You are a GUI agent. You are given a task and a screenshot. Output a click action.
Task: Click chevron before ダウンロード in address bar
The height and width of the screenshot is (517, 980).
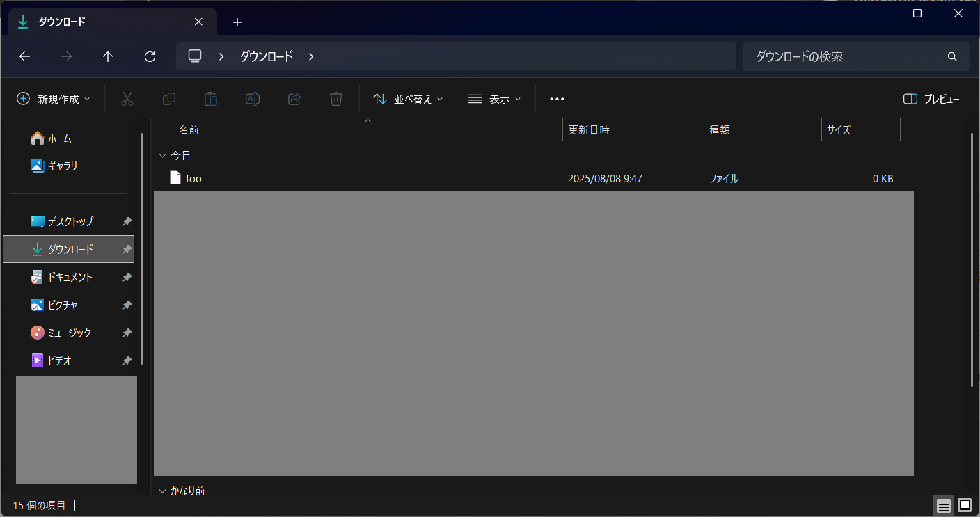(x=221, y=56)
